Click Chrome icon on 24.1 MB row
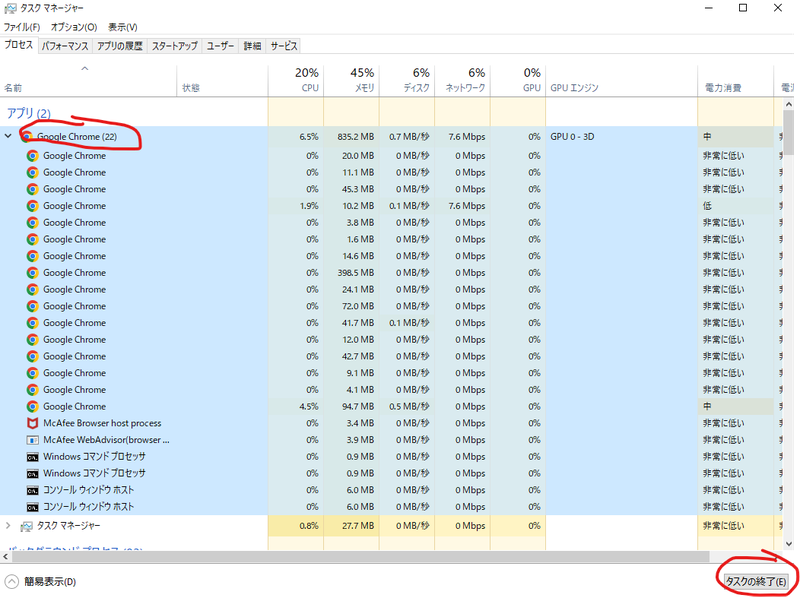This screenshot has height=598, width=800. point(33,290)
